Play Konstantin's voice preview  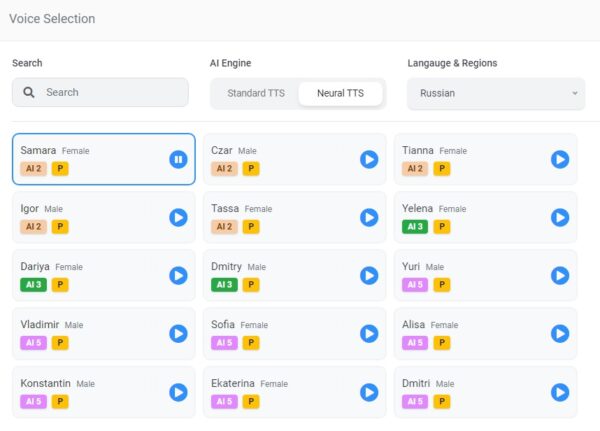[x=178, y=392]
